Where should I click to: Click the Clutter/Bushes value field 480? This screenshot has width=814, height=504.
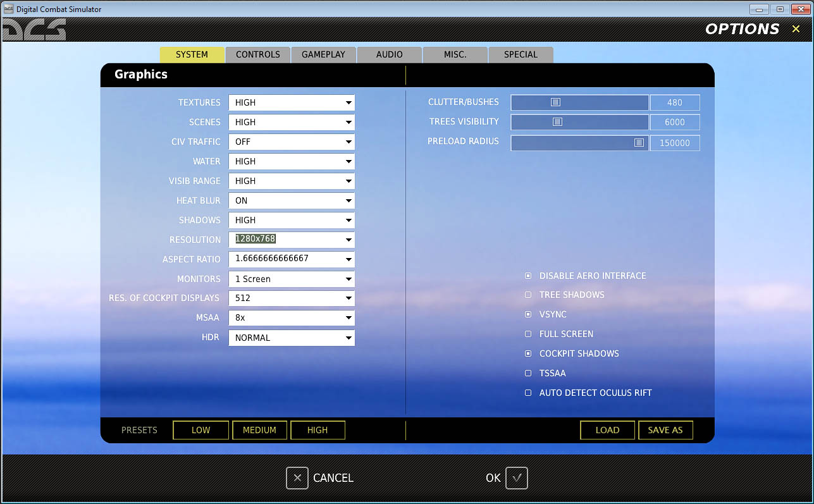675,102
